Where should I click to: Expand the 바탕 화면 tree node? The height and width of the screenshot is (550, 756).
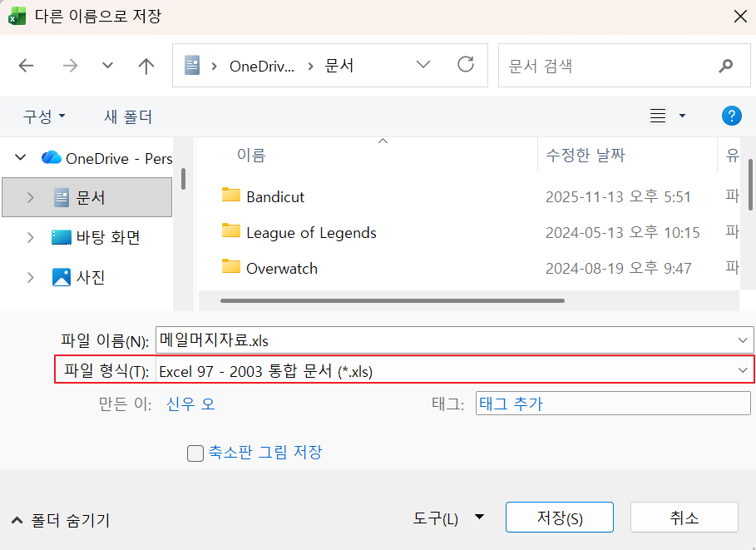point(31,236)
